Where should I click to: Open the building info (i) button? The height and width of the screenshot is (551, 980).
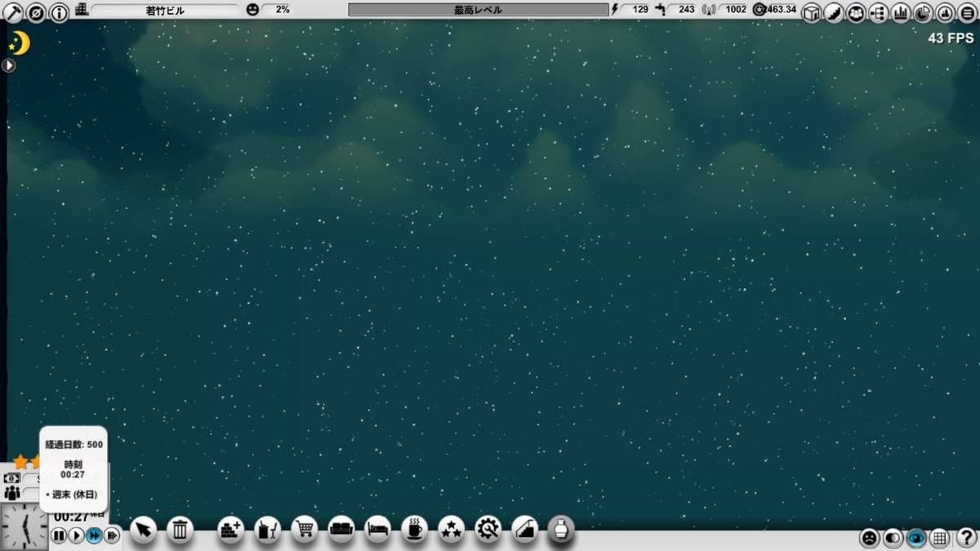coord(59,11)
